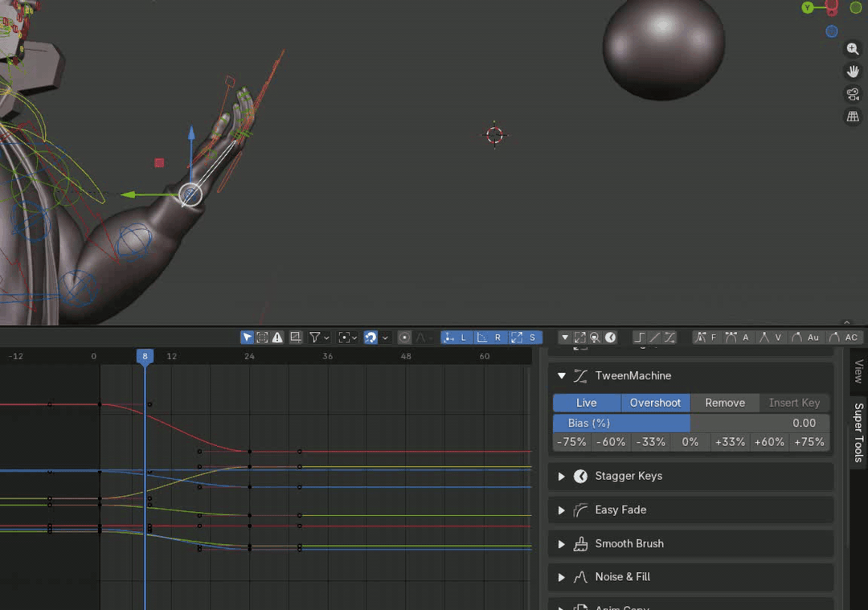This screenshot has width=868, height=610.
Task: Open the View sidebar tab
Action: (x=858, y=371)
